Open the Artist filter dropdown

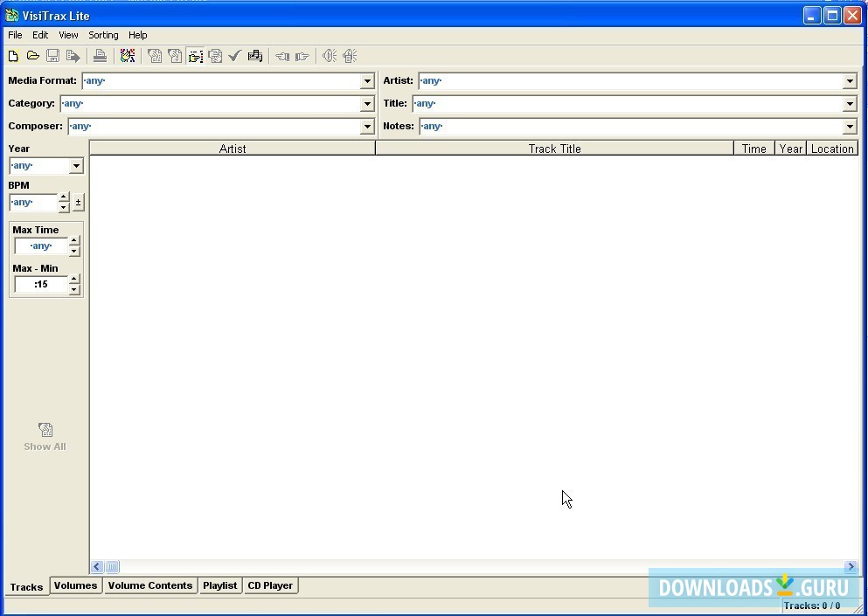coord(850,80)
